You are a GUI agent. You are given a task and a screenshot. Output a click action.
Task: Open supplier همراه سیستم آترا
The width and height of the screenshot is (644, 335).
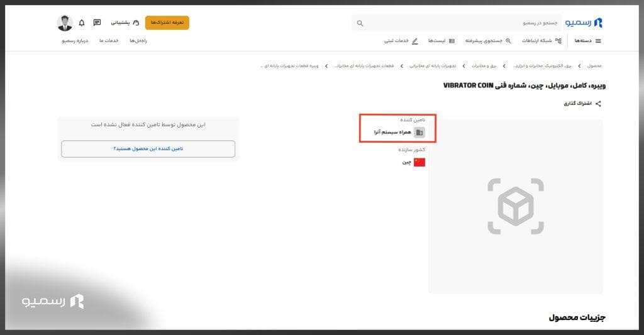point(392,132)
